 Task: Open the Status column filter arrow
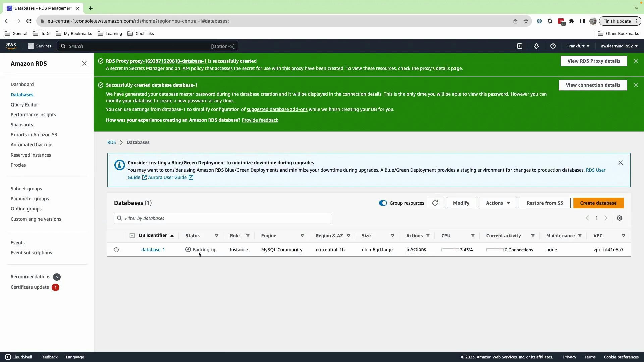pos(217,236)
